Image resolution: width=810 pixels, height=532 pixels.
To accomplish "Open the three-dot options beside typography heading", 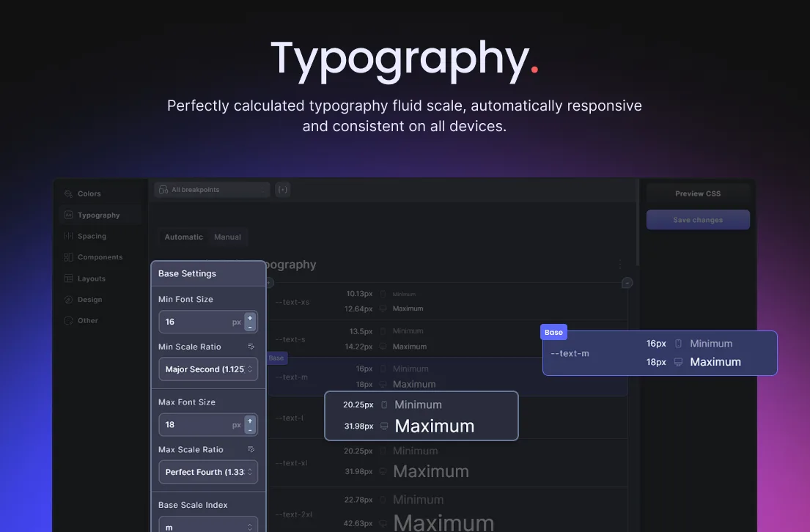I will 620,265.
